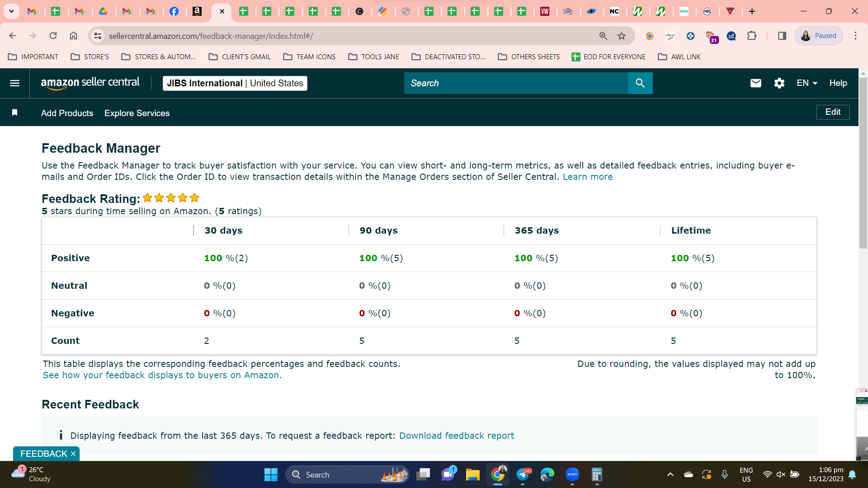868x488 pixels.
Task: Close the FEEDBACK tab widget
Action: tap(73, 454)
